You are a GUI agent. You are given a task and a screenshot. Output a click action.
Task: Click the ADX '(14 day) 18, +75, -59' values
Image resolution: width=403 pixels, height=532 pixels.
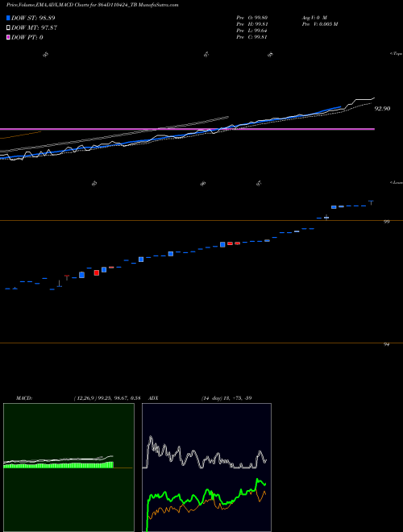(x=226, y=397)
